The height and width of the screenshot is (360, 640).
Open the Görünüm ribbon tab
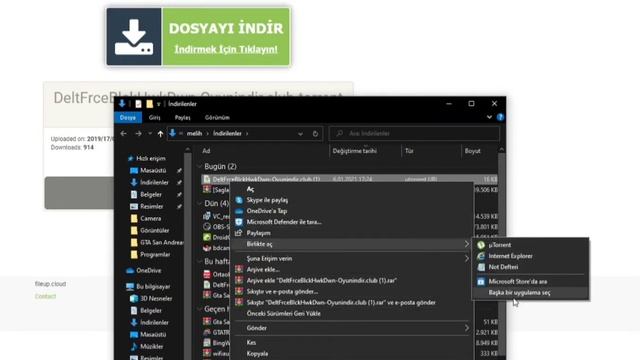pos(217,118)
